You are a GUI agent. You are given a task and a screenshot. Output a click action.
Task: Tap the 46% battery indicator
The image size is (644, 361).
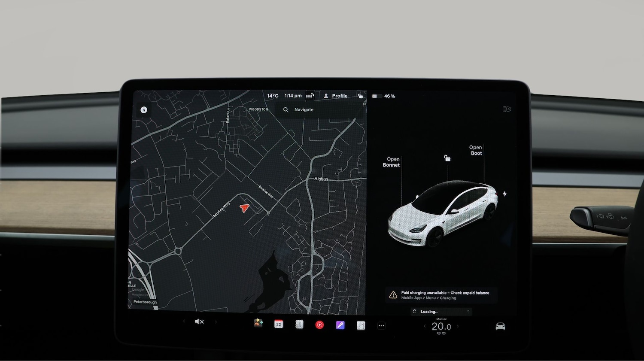[384, 96]
